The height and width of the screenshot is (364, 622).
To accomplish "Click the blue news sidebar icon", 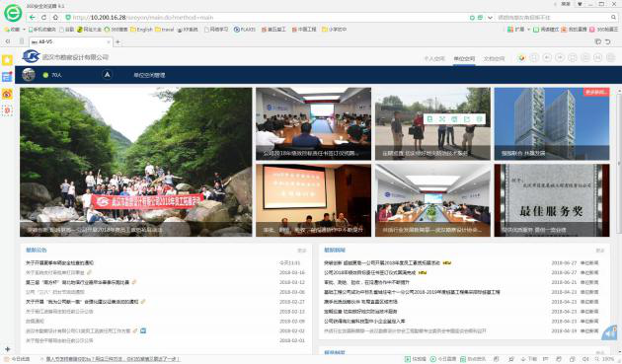I will click(x=7, y=77).
